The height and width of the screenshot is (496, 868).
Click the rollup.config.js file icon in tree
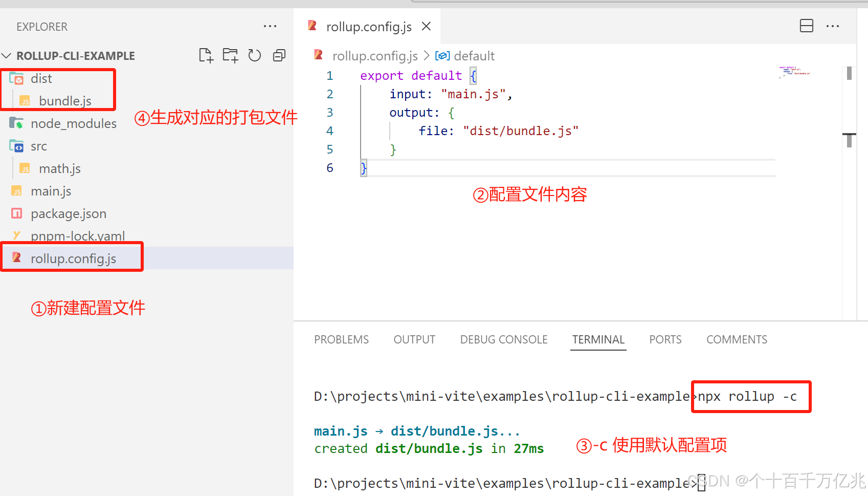[16, 257]
